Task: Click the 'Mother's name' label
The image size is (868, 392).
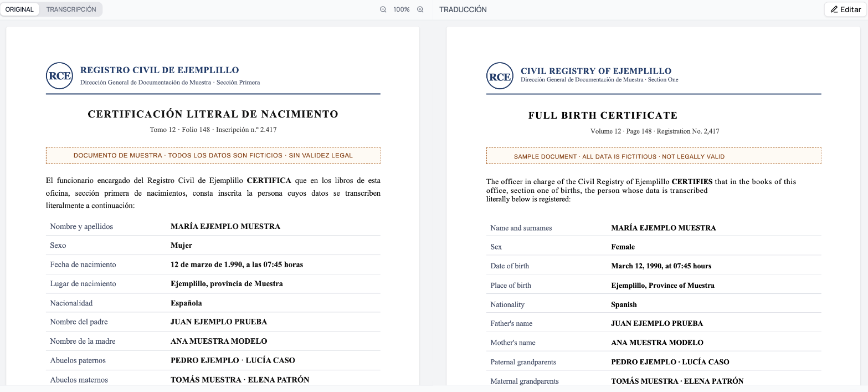Action: click(x=513, y=343)
